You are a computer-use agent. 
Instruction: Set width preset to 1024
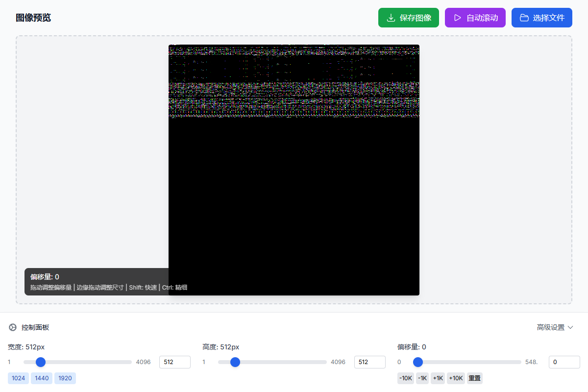pyautogui.click(x=19, y=378)
